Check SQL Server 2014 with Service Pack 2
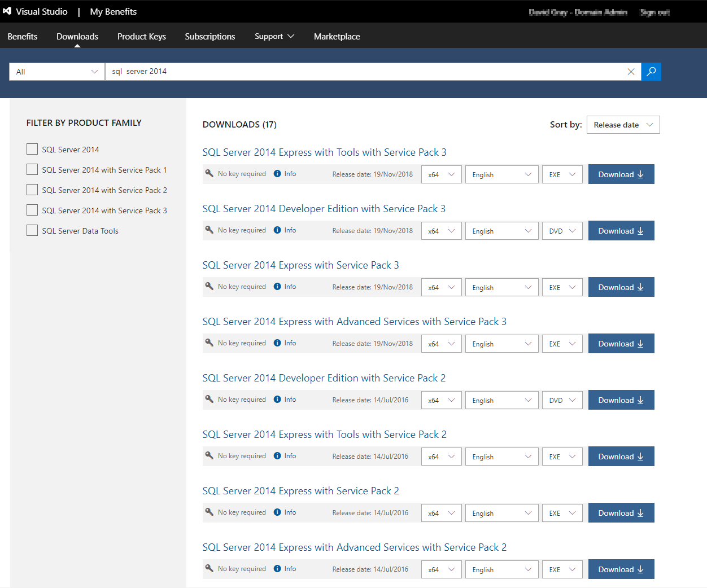 point(32,190)
